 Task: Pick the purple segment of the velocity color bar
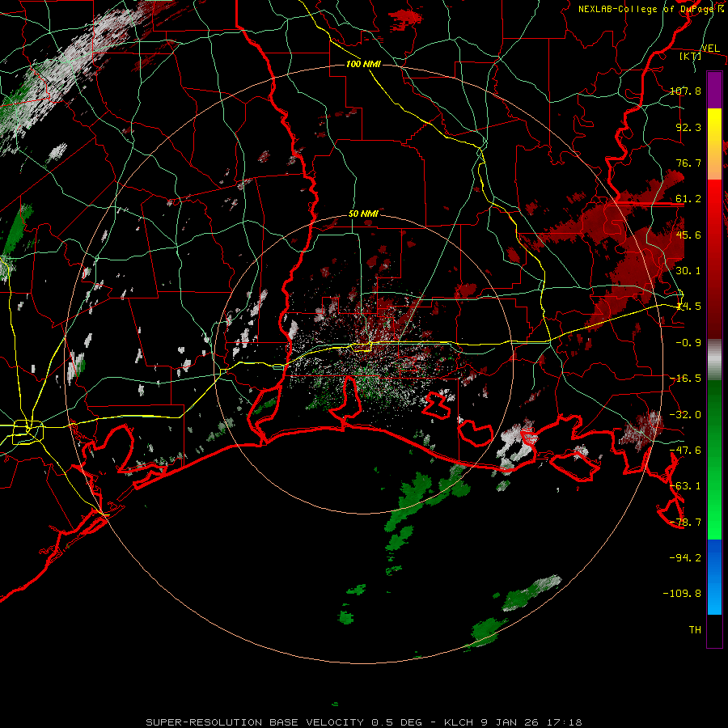[x=714, y=90]
